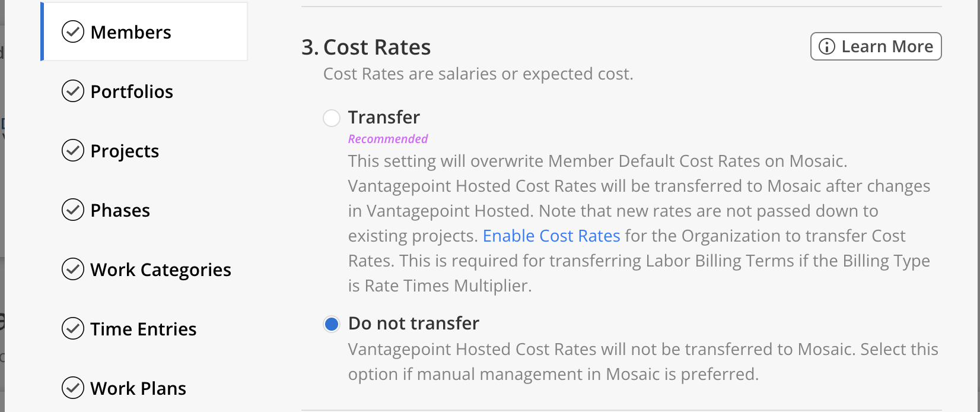The height and width of the screenshot is (412, 980).
Task: Click the checkmark icon beside Members
Action: point(73,32)
